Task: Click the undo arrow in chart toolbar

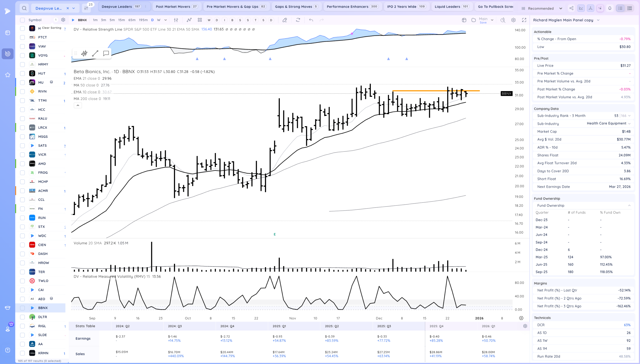Action: pos(311,20)
